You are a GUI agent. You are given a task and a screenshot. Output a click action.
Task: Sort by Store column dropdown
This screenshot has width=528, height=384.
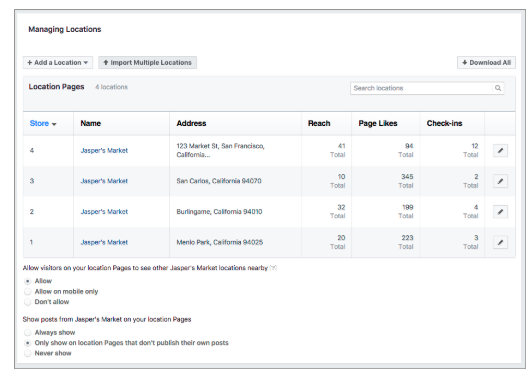click(43, 124)
